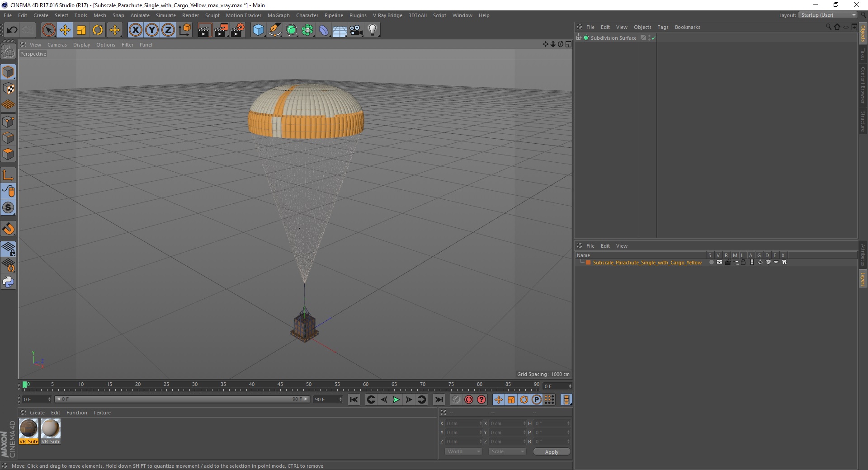Toggle layer visibility eye for Subscale_Parachute layer
The height and width of the screenshot is (470, 868).
click(719, 262)
